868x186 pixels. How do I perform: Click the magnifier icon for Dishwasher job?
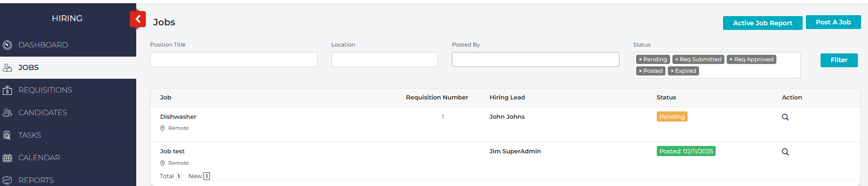(x=785, y=117)
